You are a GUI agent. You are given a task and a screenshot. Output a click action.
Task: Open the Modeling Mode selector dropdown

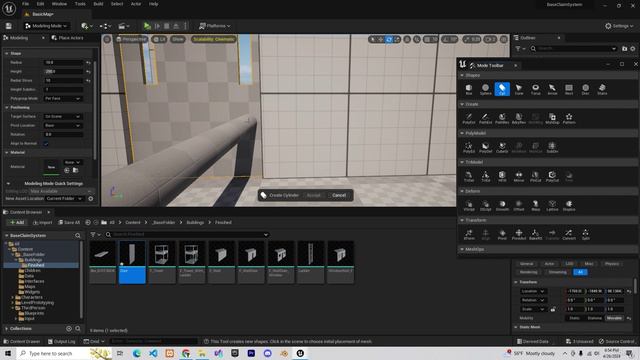[46, 26]
